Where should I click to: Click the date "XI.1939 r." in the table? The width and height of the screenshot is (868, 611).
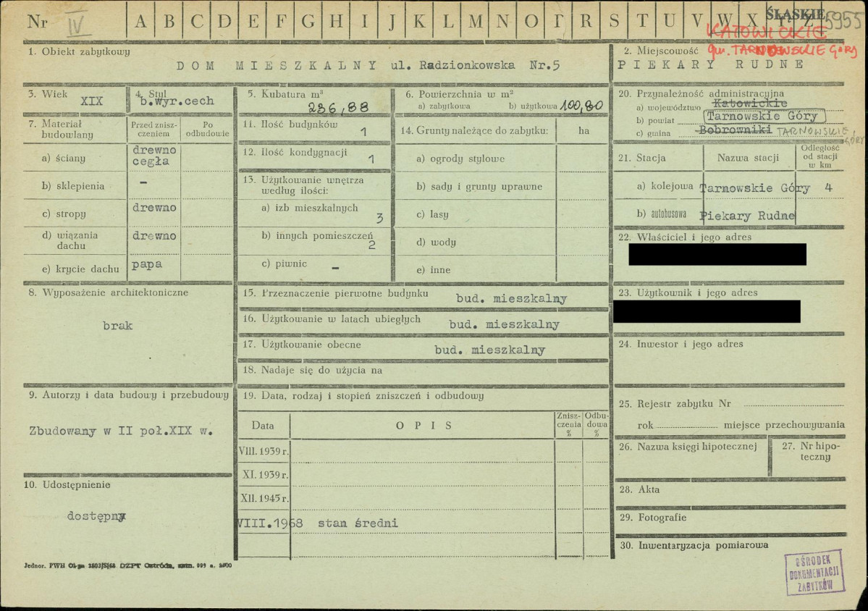pos(265,475)
